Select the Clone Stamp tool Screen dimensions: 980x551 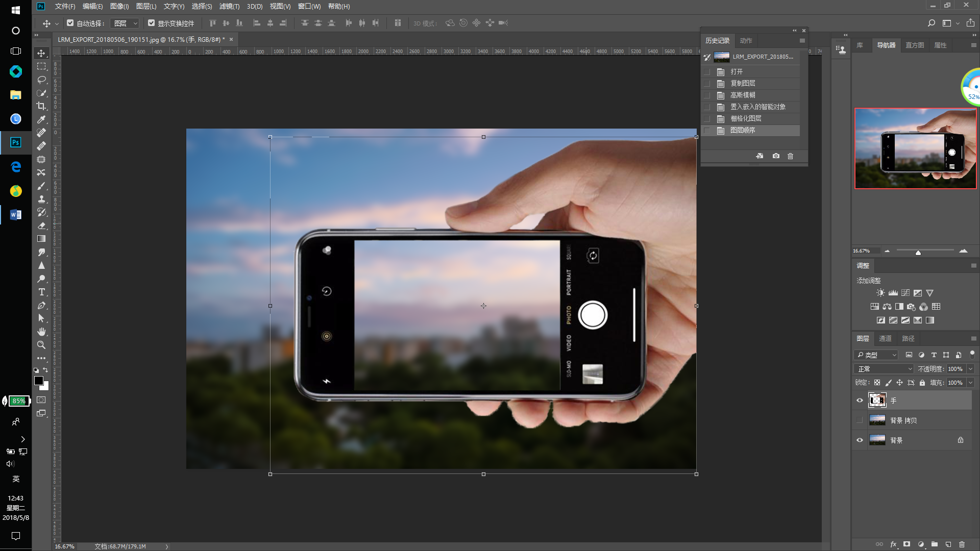point(41,199)
